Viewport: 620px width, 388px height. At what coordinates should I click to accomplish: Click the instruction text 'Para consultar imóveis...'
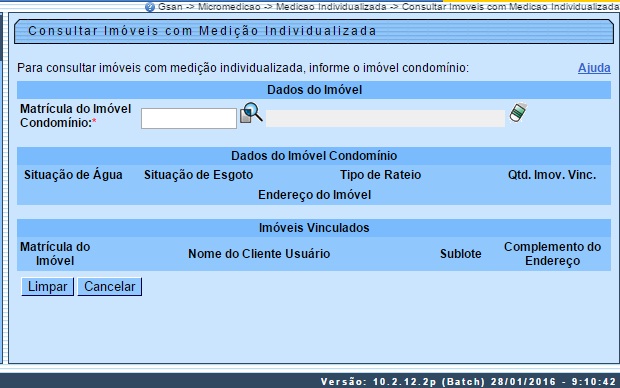[243, 68]
